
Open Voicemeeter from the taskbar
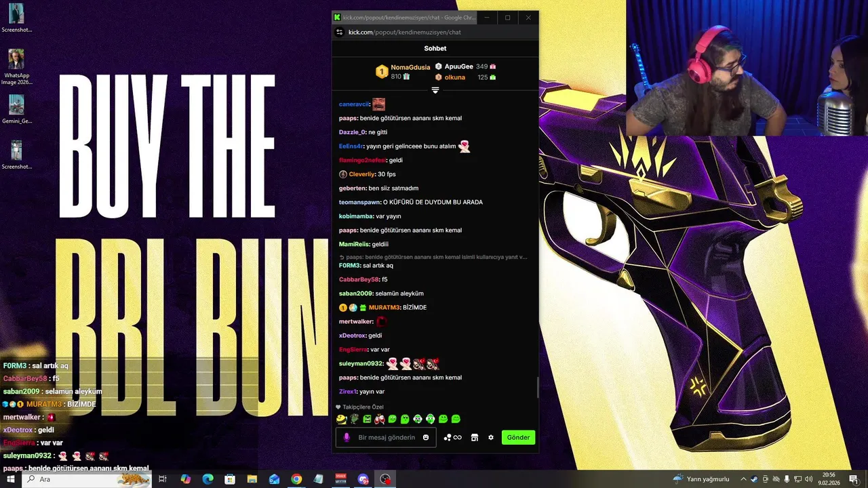341,479
